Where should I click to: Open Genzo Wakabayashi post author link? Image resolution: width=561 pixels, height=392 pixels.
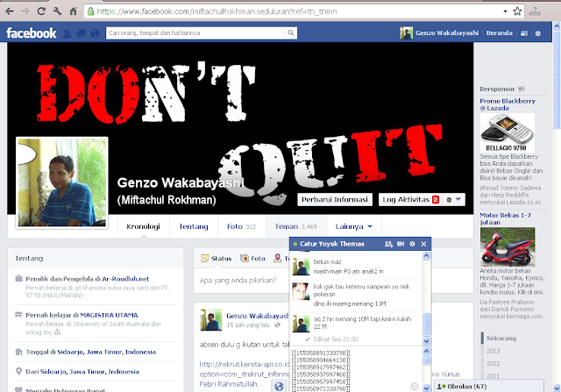257,316
